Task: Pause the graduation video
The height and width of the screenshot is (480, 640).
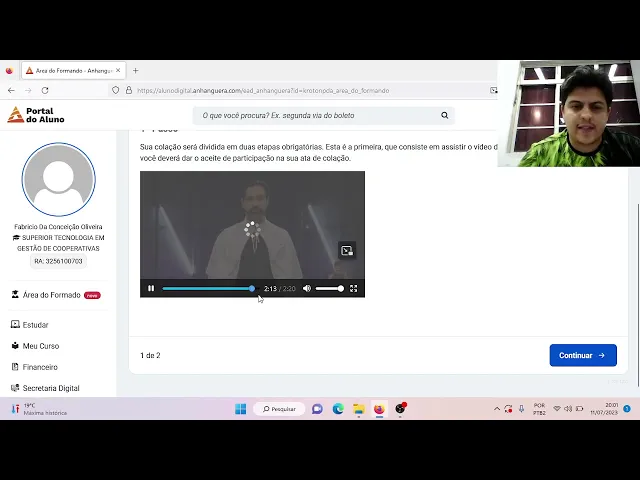Action: pyautogui.click(x=151, y=289)
